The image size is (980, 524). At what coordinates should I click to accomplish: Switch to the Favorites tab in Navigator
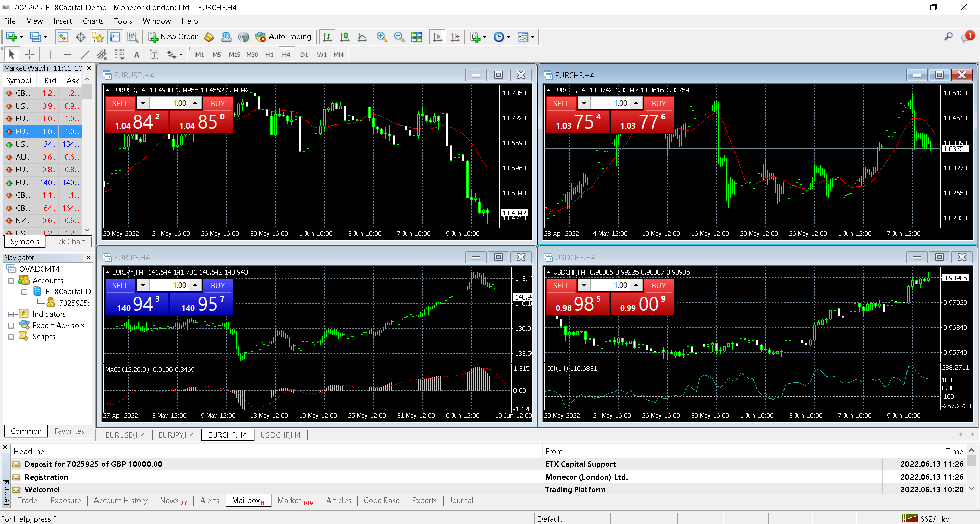point(69,431)
